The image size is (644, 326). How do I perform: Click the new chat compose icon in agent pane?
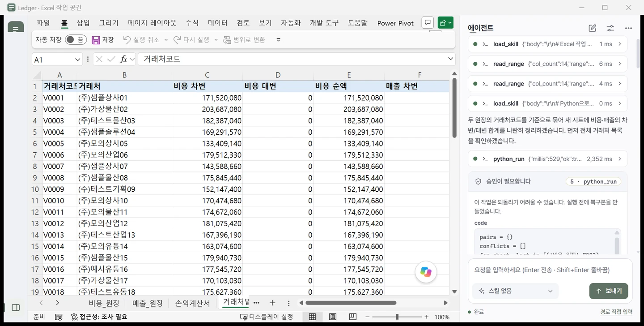click(593, 28)
